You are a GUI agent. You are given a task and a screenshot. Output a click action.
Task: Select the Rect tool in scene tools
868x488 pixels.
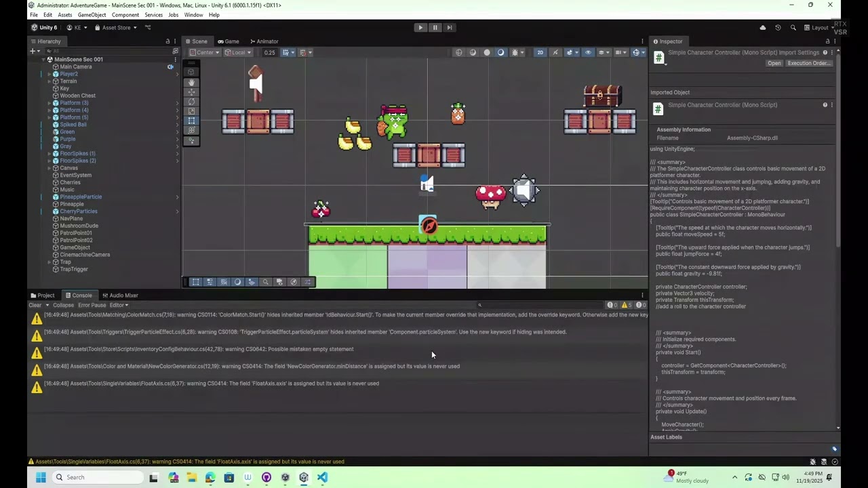(x=191, y=121)
